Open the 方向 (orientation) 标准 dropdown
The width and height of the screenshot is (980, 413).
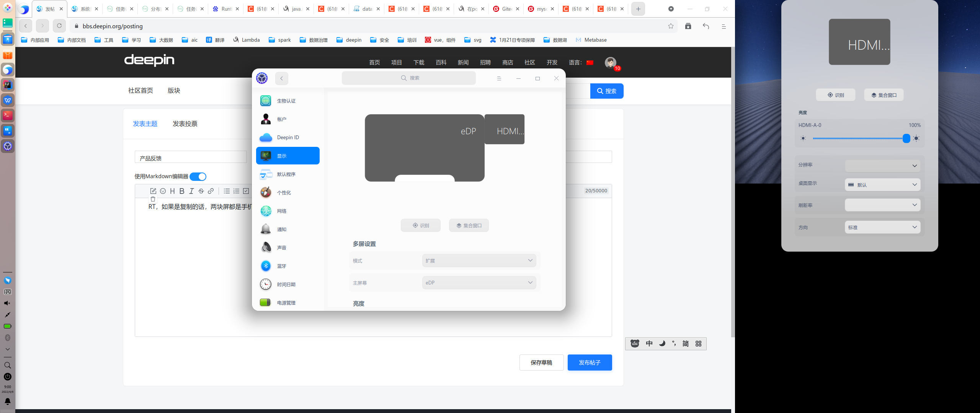tap(882, 227)
